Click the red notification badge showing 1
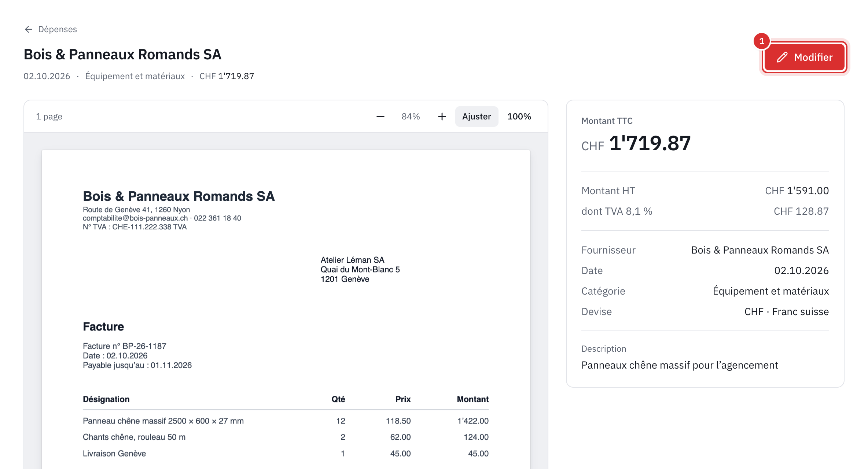Image resolution: width=868 pixels, height=469 pixels. (762, 41)
